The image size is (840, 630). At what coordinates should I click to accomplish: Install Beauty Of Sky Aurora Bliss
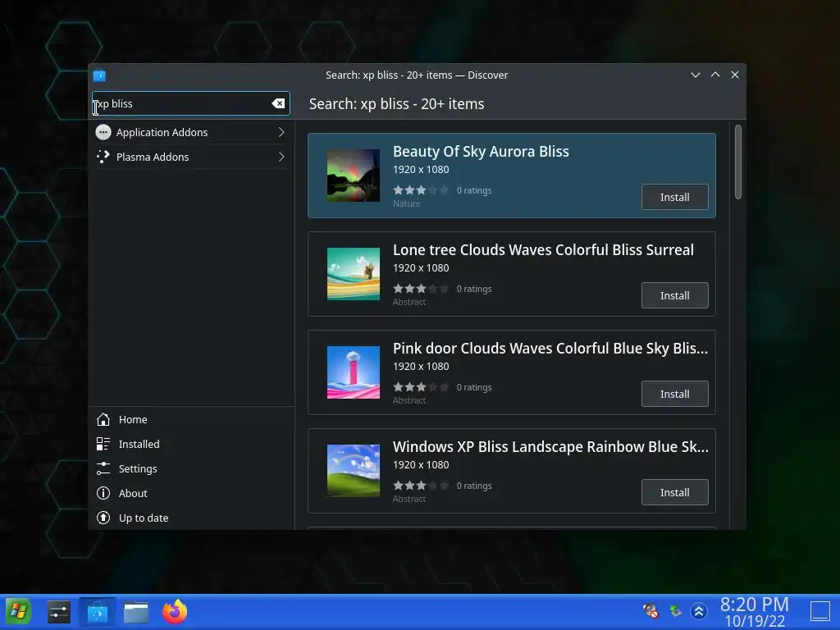674,197
